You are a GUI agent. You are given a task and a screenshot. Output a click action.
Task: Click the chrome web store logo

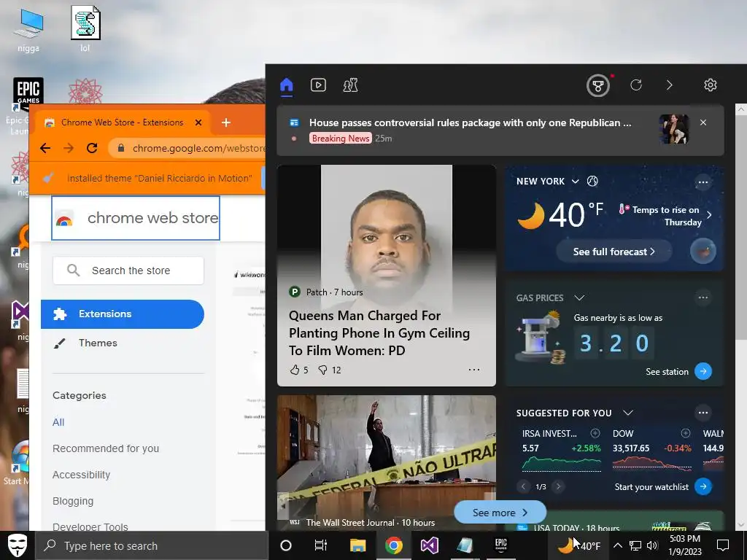tap(136, 218)
